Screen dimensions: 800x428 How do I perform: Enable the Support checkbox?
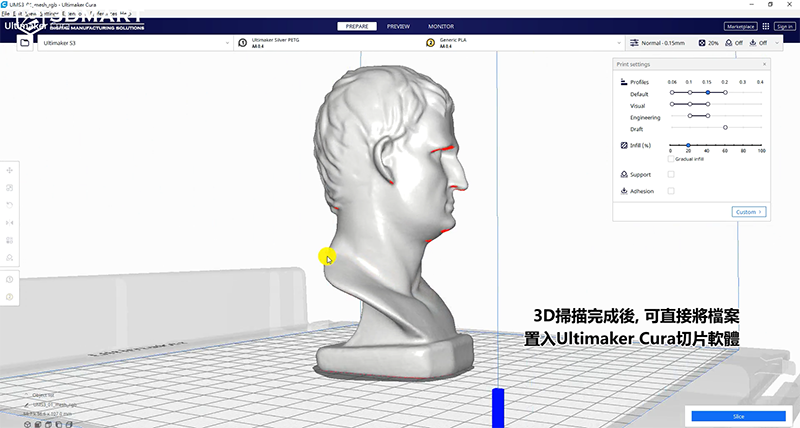point(671,175)
